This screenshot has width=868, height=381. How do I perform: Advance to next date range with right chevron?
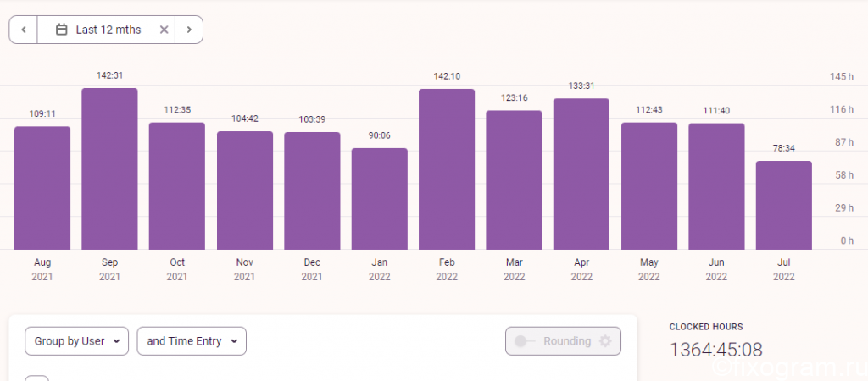(189, 30)
